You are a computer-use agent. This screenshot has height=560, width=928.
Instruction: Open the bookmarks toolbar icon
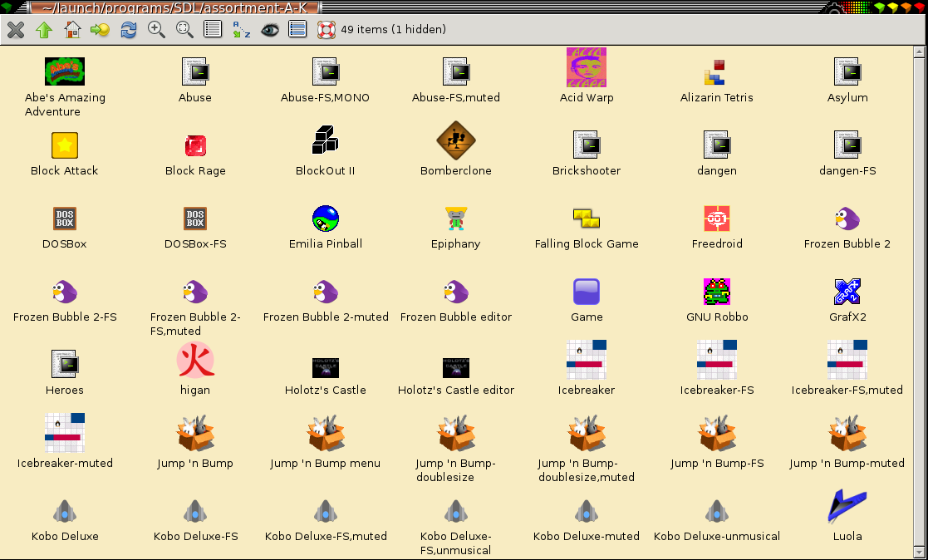[100, 30]
